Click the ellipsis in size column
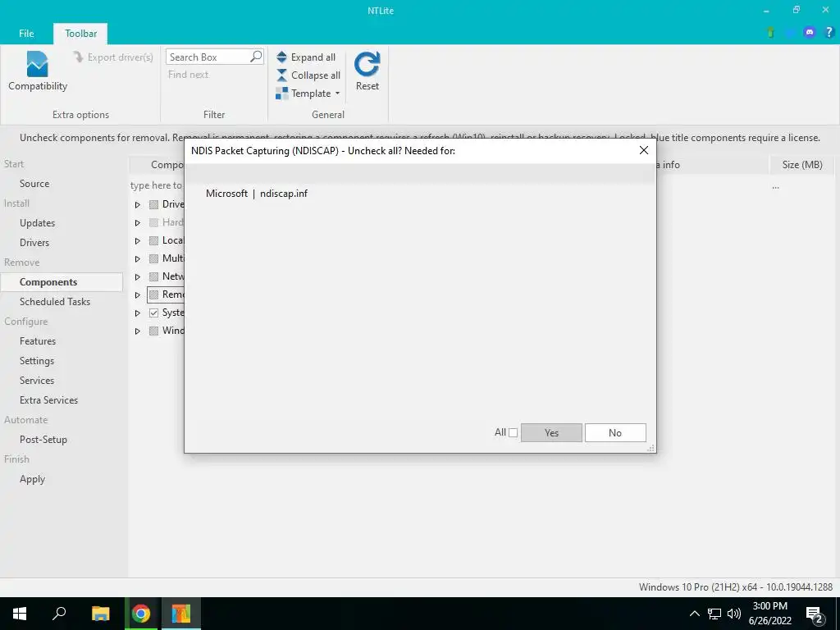This screenshot has width=840, height=630. point(775,188)
